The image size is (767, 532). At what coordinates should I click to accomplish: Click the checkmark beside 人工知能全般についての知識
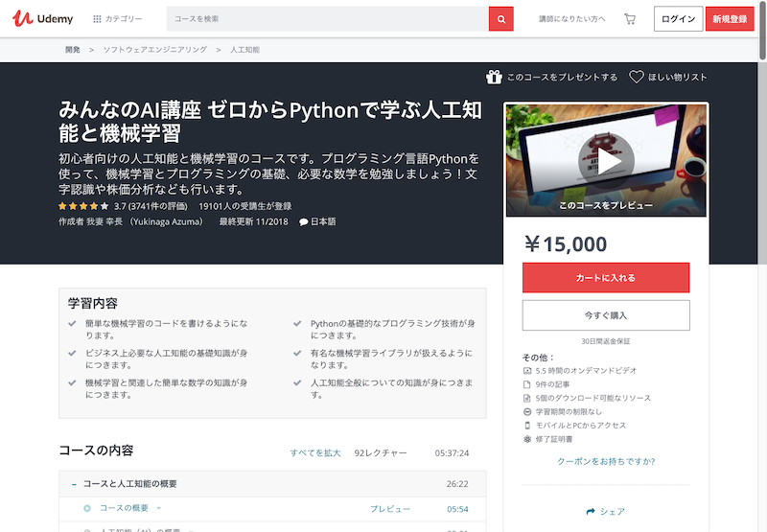[297, 382]
